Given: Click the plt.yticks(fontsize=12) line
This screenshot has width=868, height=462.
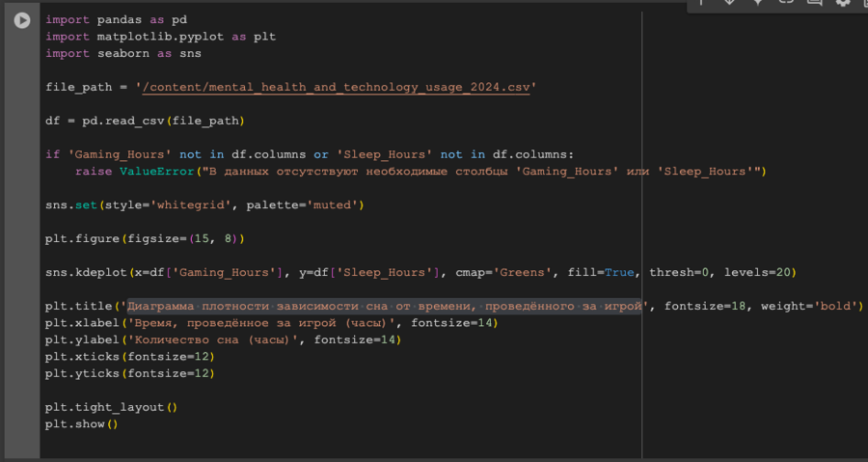Looking at the screenshot, I should 130,373.
